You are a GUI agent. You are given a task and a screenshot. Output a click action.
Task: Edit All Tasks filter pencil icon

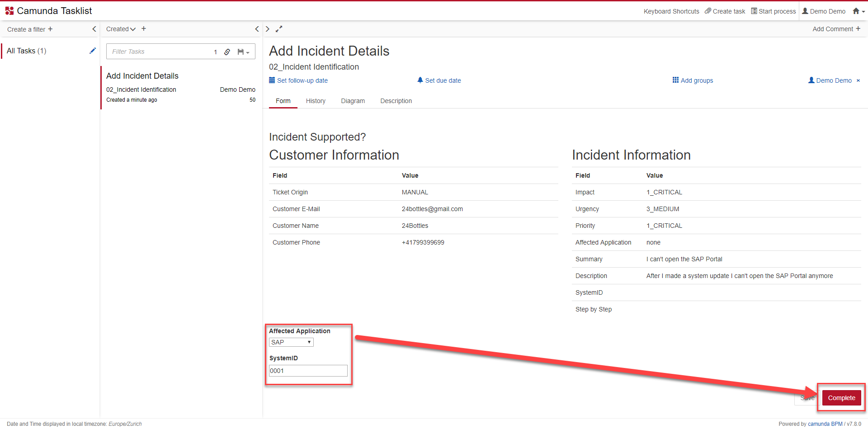click(x=93, y=51)
